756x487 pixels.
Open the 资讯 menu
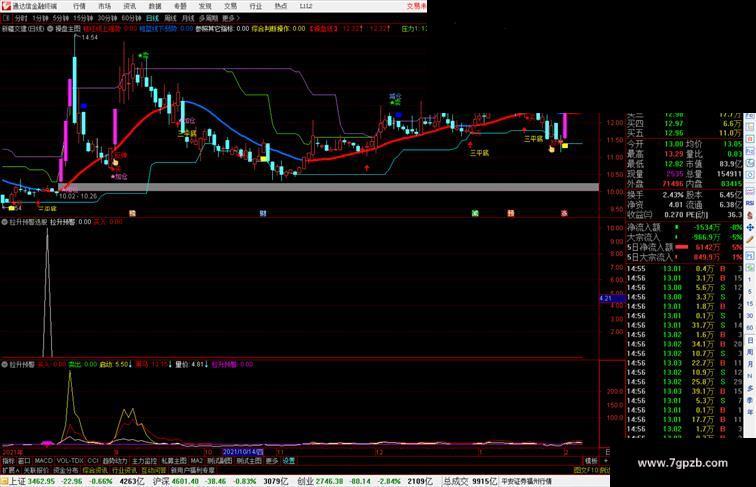[129, 6]
